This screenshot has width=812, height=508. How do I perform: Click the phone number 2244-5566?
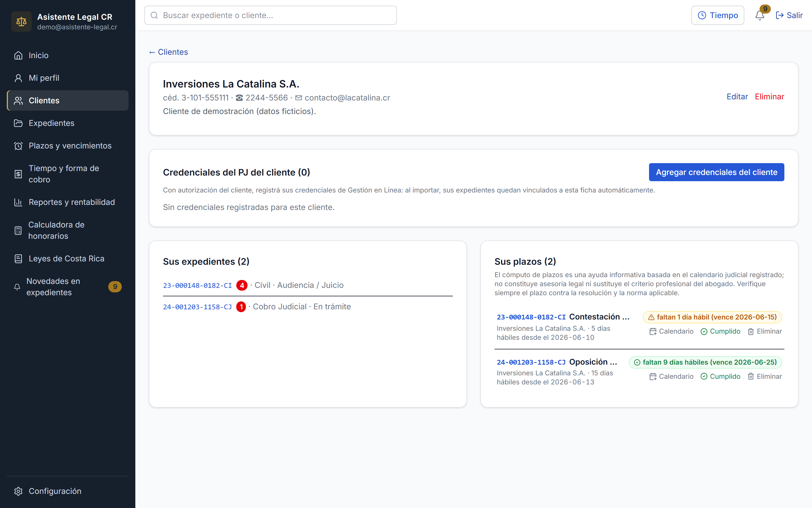266,98
